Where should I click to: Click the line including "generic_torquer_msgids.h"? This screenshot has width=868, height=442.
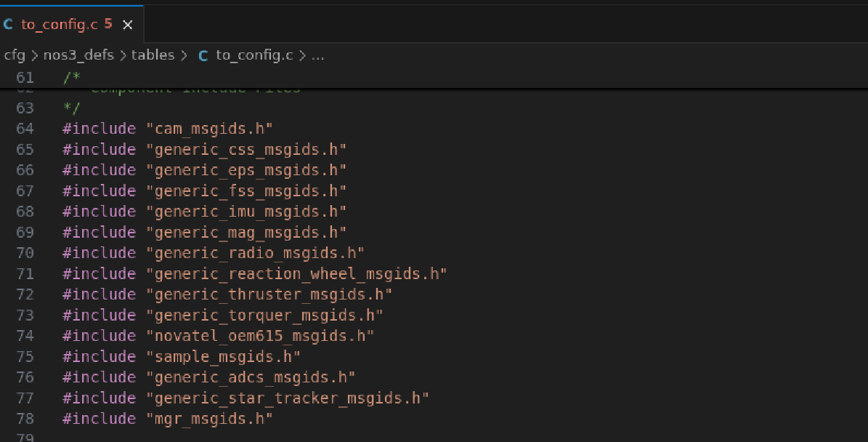click(223, 316)
